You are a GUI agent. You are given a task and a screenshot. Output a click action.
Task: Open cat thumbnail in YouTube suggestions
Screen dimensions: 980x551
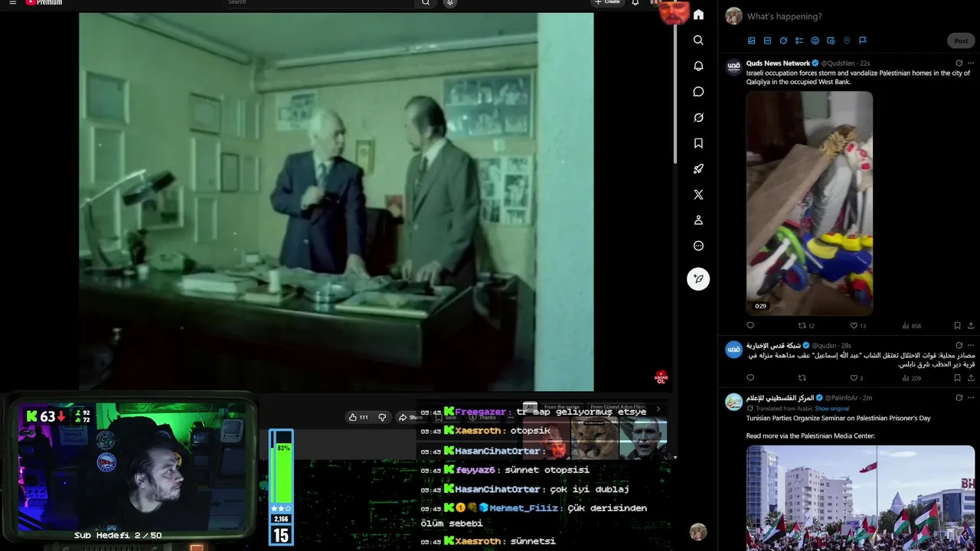click(x=594, y=438)
